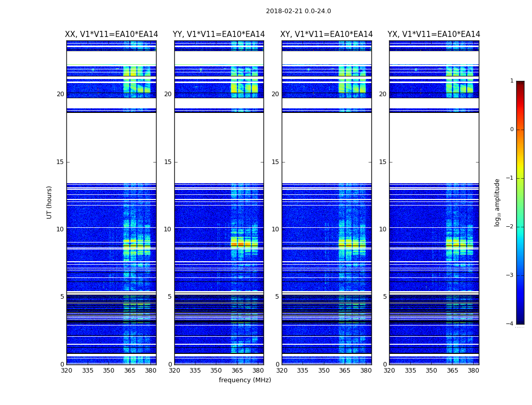The width and height of the screenshot is (532, 405).
Task: Click the 'log10 amplitude' colorbar label
Action: (x=497, y=202)
